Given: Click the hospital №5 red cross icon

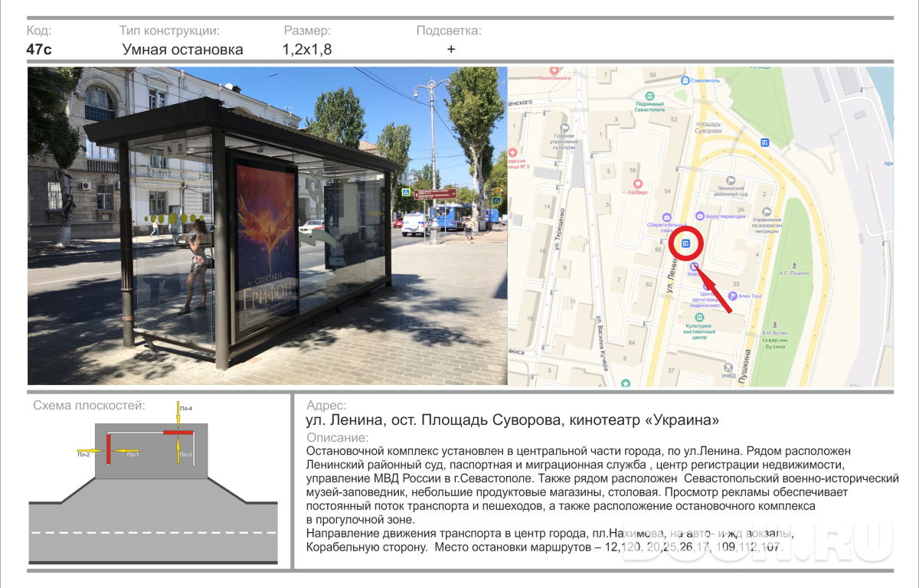Looking at the screenshot, I should click(512, 152).
